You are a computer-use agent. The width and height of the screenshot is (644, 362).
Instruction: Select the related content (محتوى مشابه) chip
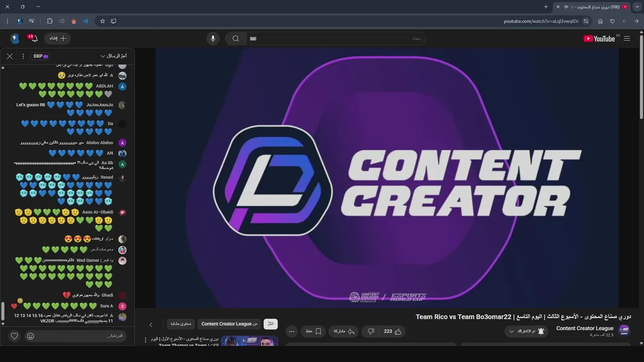(x=181, y=324)
